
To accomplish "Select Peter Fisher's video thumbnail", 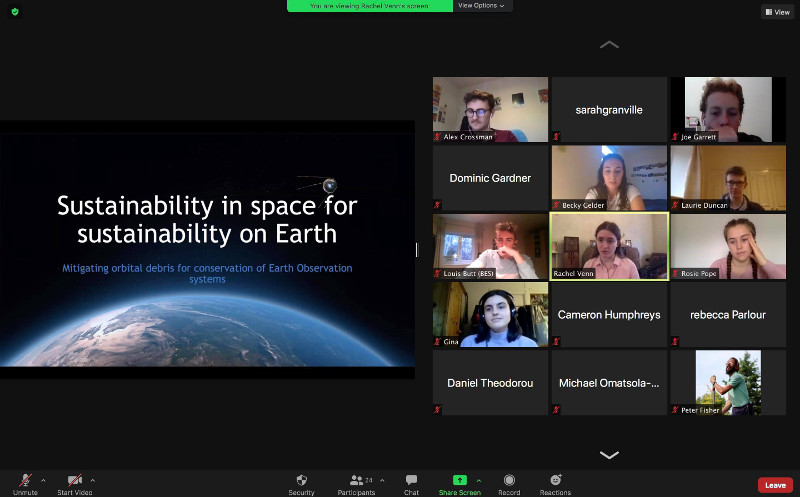I will [x=727, y=382].
